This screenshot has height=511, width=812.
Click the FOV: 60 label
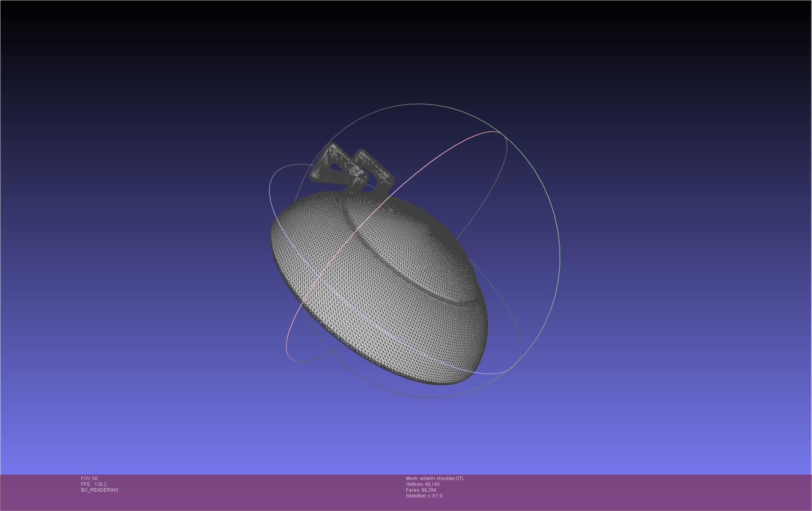89,478
